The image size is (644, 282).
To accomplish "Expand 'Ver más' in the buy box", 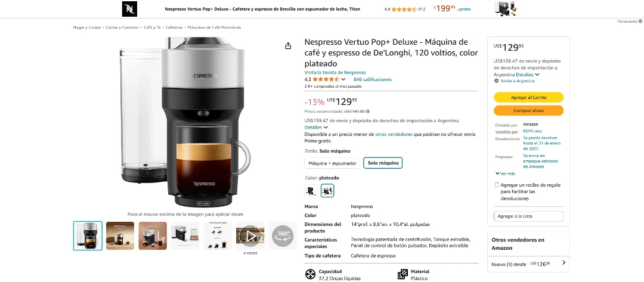I will 504,173.
